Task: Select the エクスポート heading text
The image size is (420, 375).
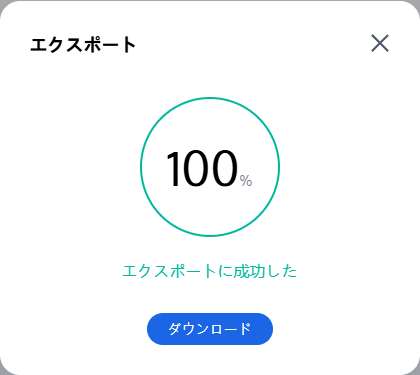Action: [x=83, y=45]
